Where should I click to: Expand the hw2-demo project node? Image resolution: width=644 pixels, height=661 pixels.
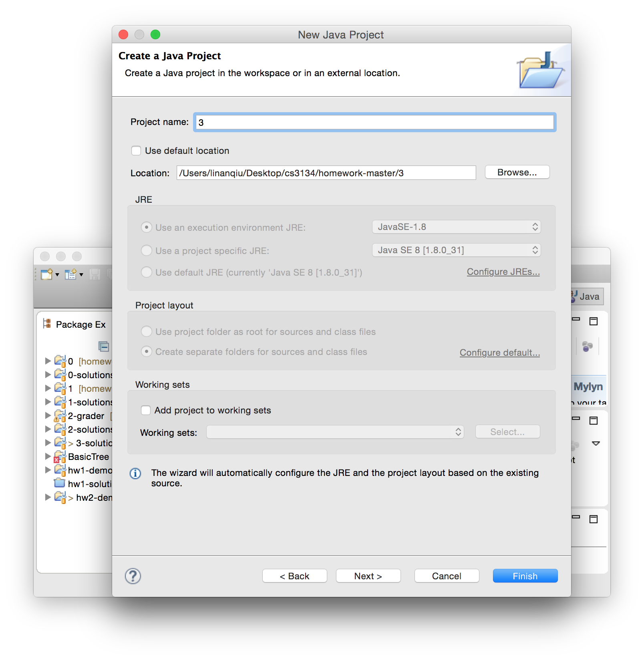48,497
